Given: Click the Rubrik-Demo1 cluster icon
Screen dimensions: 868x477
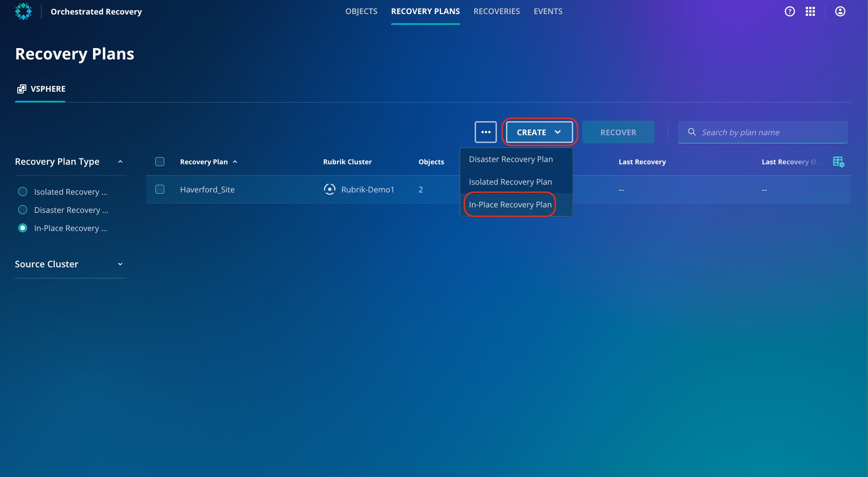Looking at the screenshot, I should click(330, 189).
